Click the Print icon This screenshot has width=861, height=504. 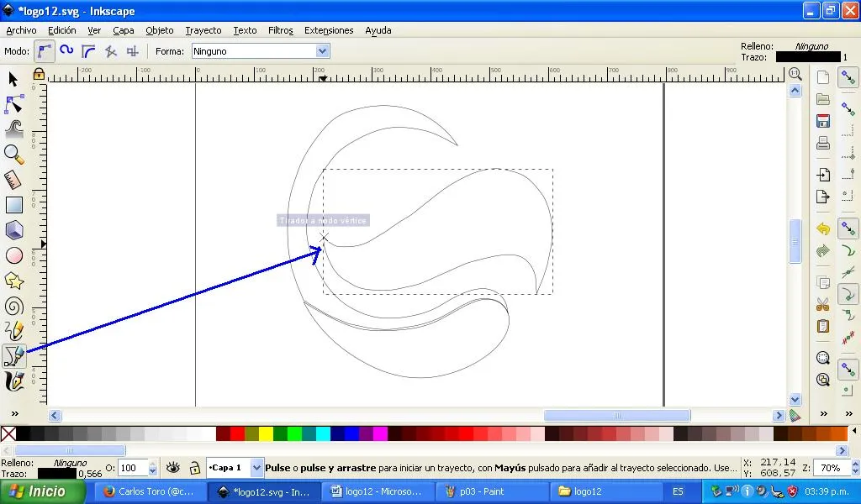[x=822, y=143]
